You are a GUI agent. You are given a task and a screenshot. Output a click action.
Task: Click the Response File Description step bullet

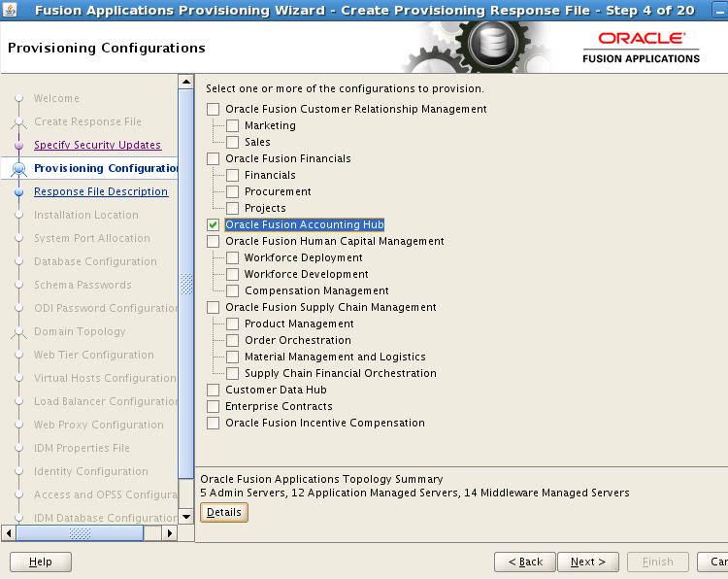coord(18,191)
